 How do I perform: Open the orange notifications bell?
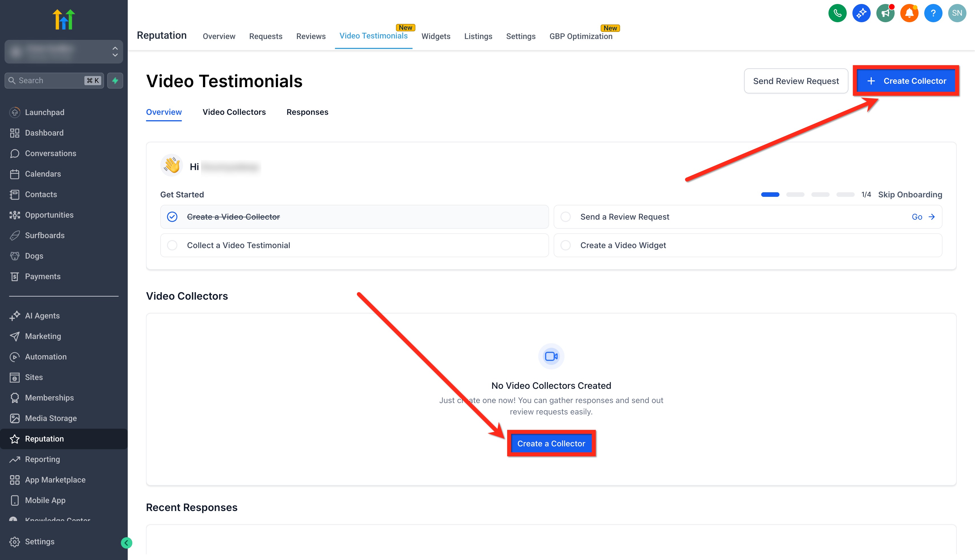pyautogui.click(x=909, y=13)
